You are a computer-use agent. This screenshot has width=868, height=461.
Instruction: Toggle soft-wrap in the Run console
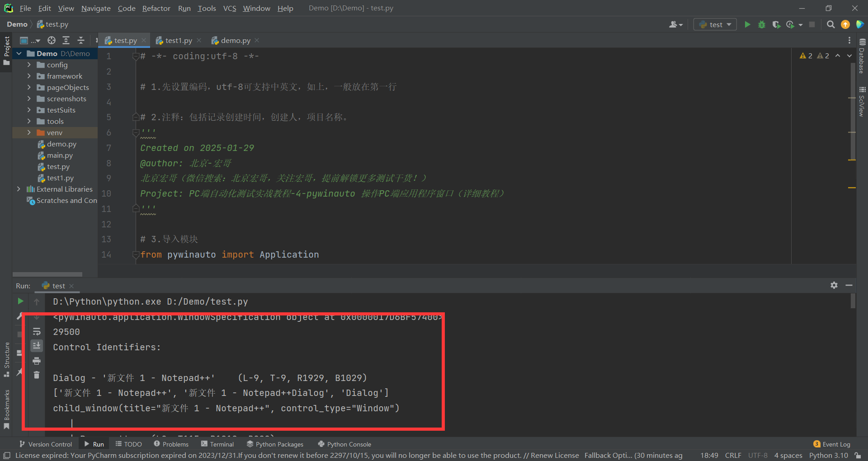pyautogui.click(x=37, y=332)
